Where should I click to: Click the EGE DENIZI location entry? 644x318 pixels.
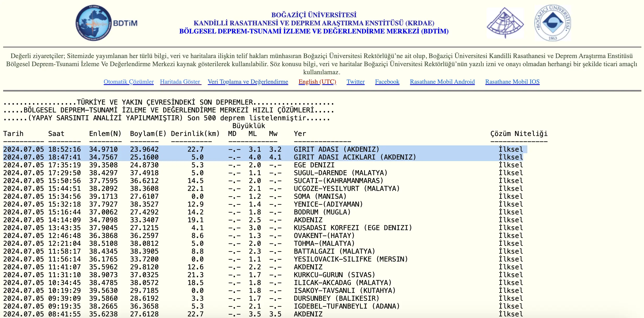click(x=314, y=165)
